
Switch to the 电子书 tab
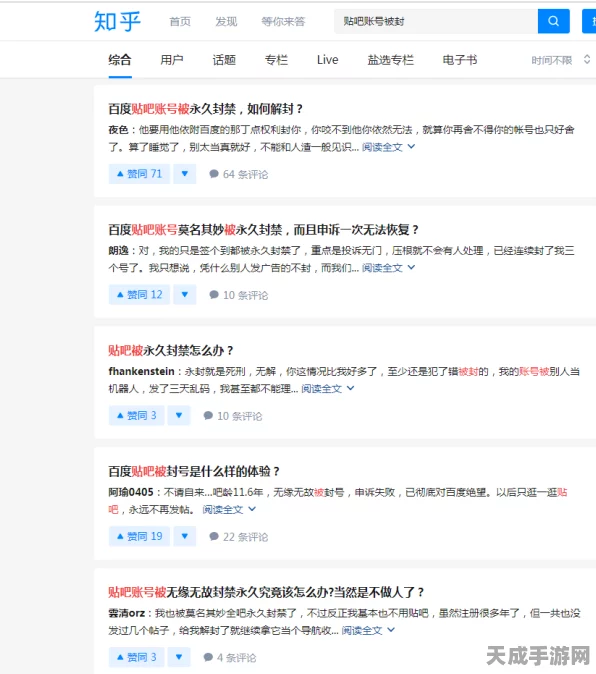point(460,60)
